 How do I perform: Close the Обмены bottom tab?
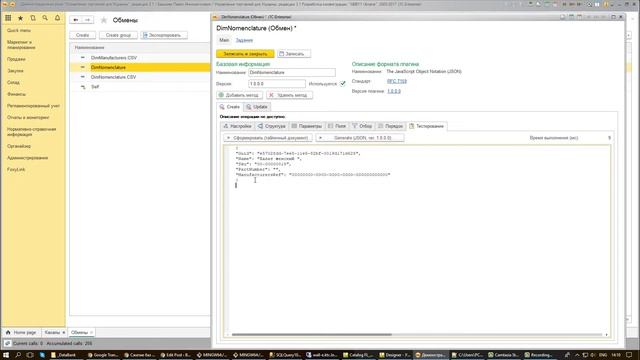coord(91,333)
